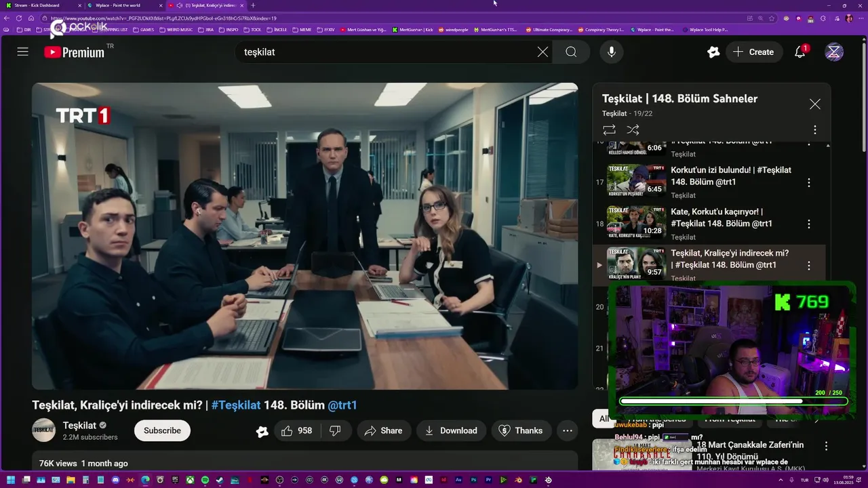Play Korkut'un izi bulundu thumbnail
Viewport: 868px width, 488px height.
coord(636,180)
